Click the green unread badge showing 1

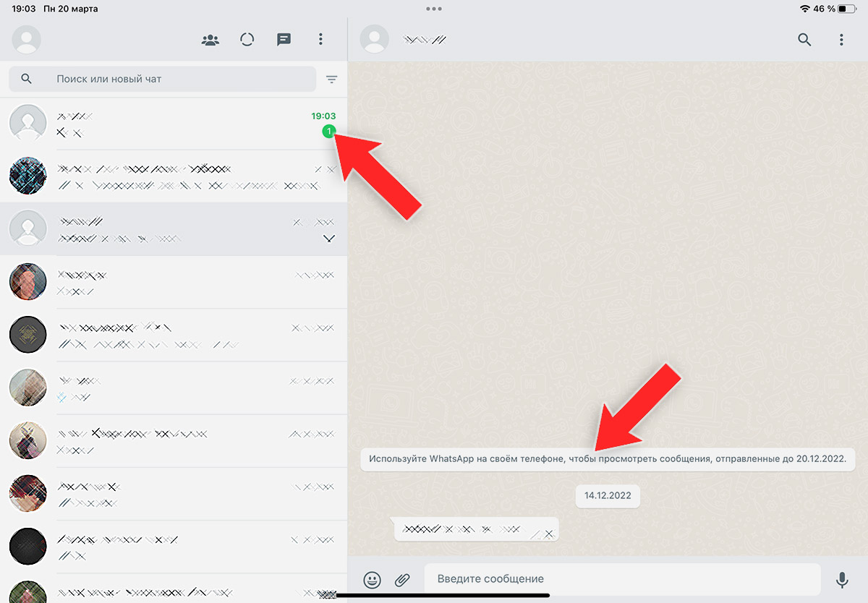click(x=329, y=131)
